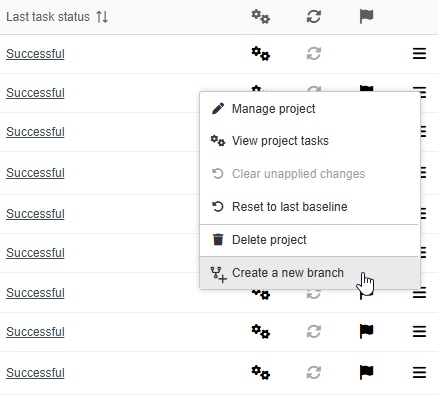Sort by Last task status column
The height and width of the screenshot is (395, 438).
click(x=102, y=17)
